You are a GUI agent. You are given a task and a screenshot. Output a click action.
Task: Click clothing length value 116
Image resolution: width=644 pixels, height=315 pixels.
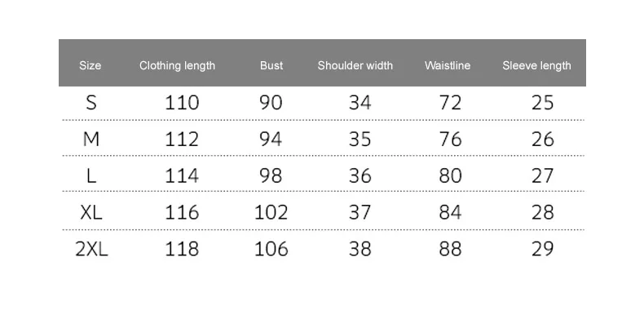182,213
